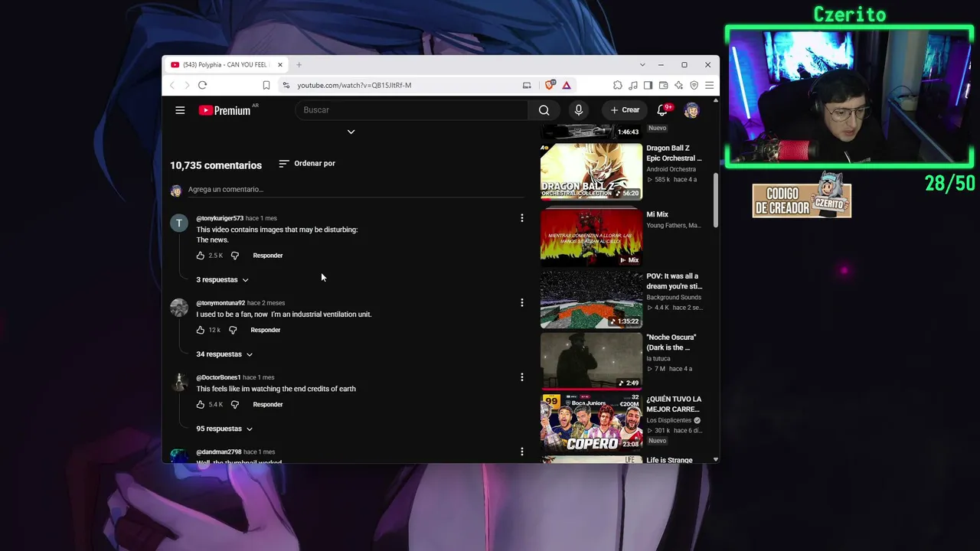Open the Brave Wallet icon
This screenshot has width=980, height=551.
point(663,85)
